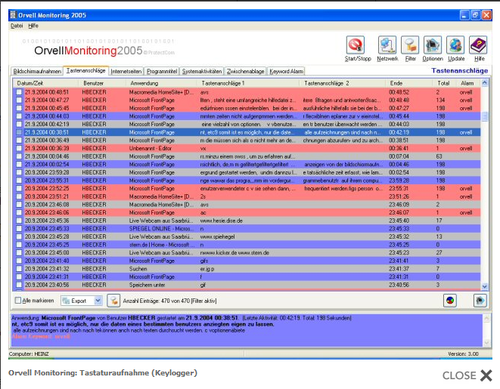Click the Orvell title bar application icon

click(x=13, y=15)
